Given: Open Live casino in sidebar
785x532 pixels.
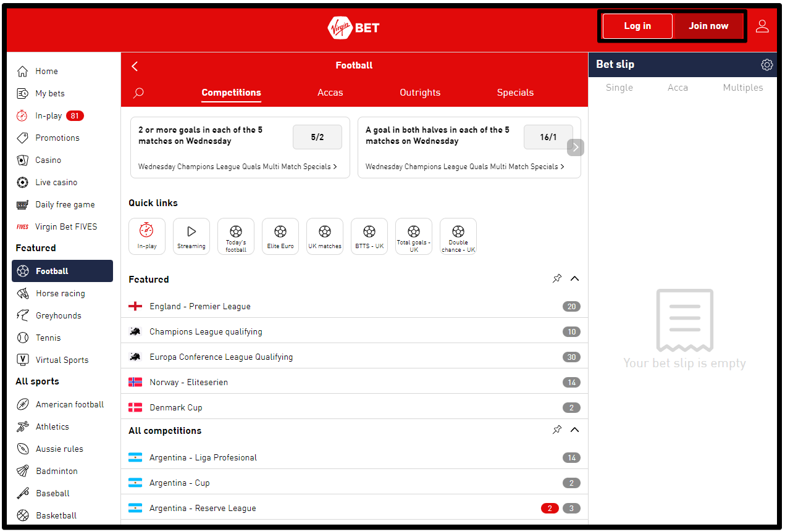Looking at the screenshot, I should click(x=62, y=182).
